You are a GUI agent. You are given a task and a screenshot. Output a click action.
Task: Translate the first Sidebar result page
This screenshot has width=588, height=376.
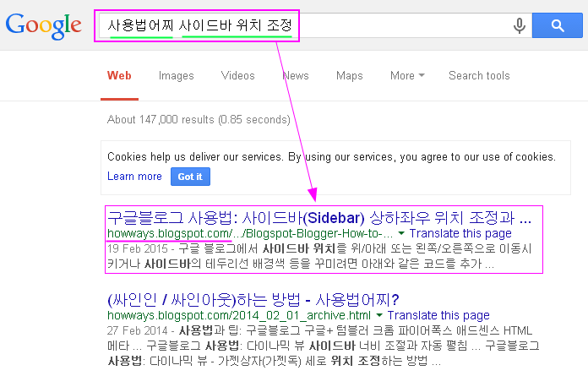[x=460, y=233]
